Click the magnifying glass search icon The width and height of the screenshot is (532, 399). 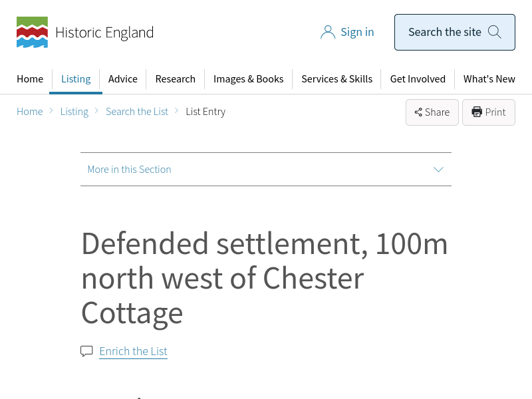click(x=494, y=32)
